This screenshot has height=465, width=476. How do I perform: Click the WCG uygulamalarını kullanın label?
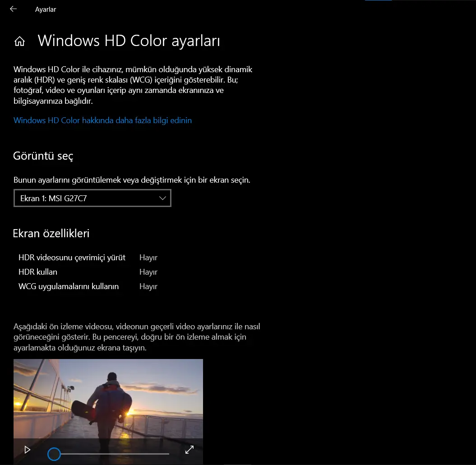pos(69,286)
